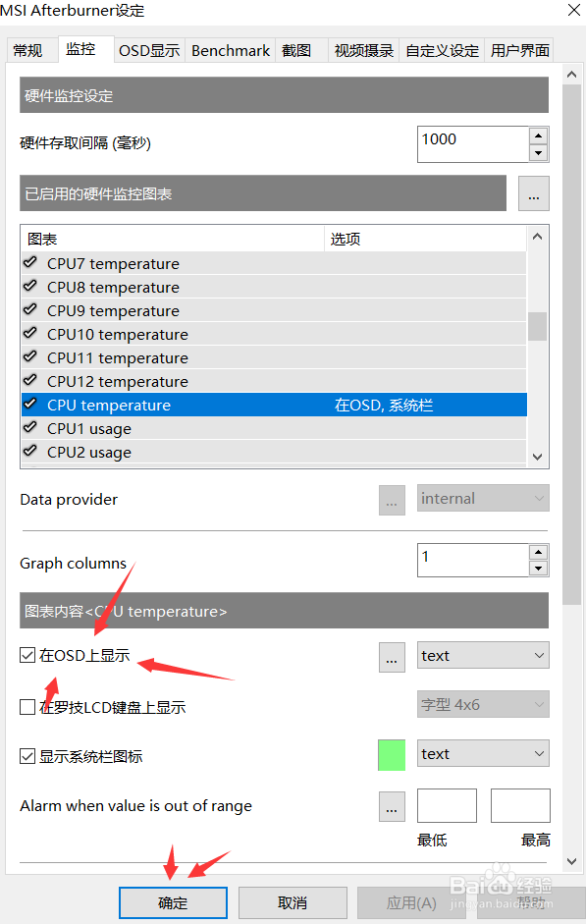Open the Alarm range ellipsis button
This screenshot has width=586, height=924.
click(x=392, y=807)
